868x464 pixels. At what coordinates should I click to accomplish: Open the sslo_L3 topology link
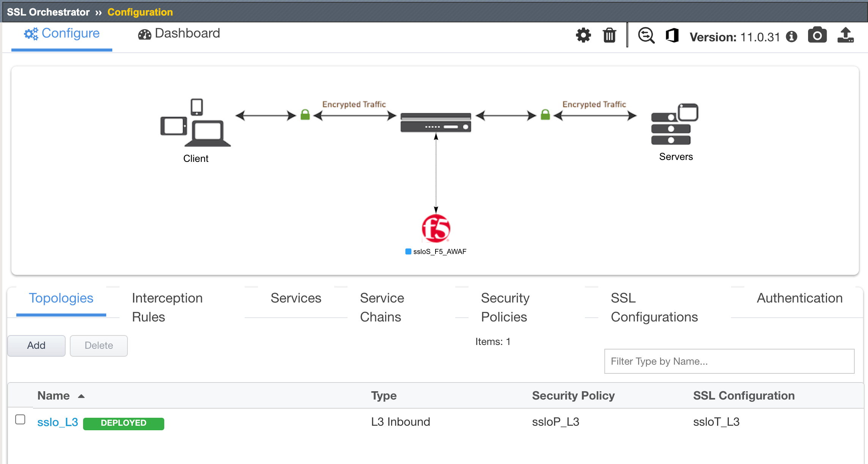click(58, 422)
